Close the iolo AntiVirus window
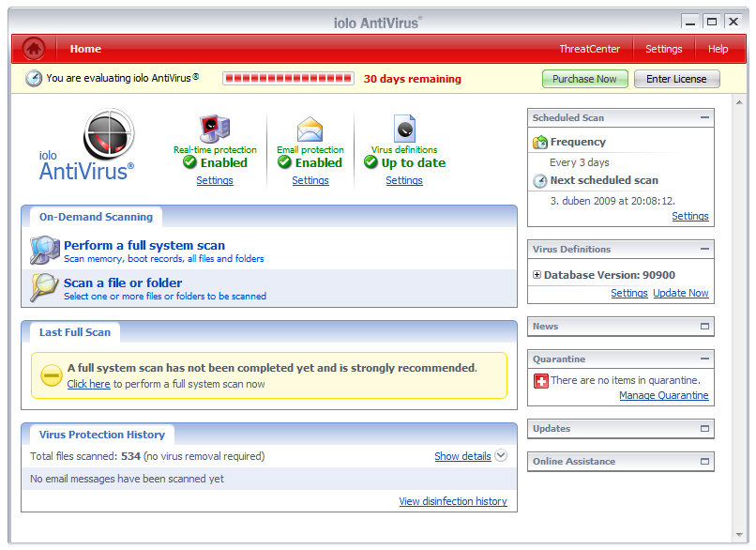The image size is (756, 550). (x=733, y=22)
